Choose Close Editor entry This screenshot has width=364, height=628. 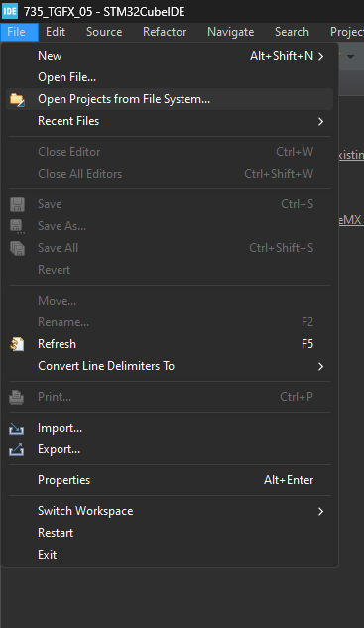[x=170, y=152]
